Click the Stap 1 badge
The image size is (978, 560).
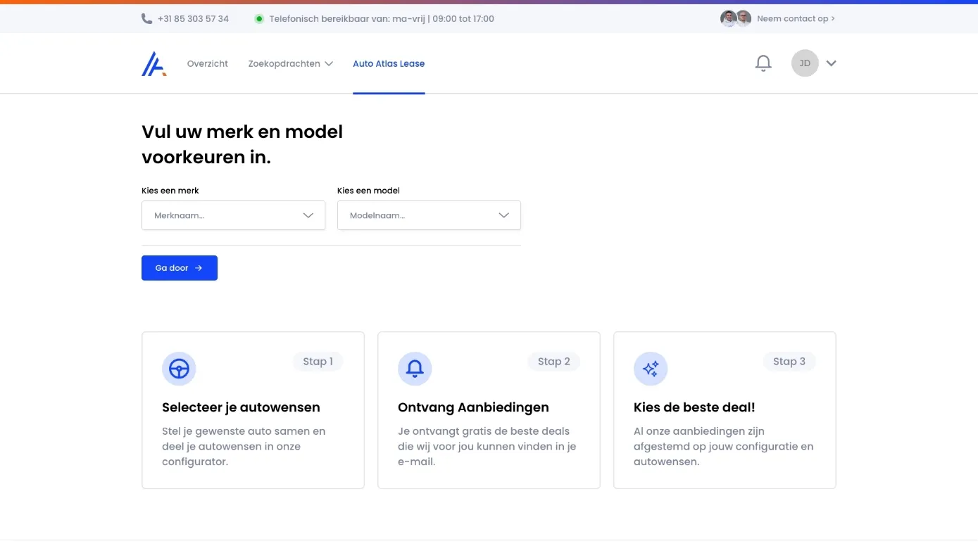[318, 361]
